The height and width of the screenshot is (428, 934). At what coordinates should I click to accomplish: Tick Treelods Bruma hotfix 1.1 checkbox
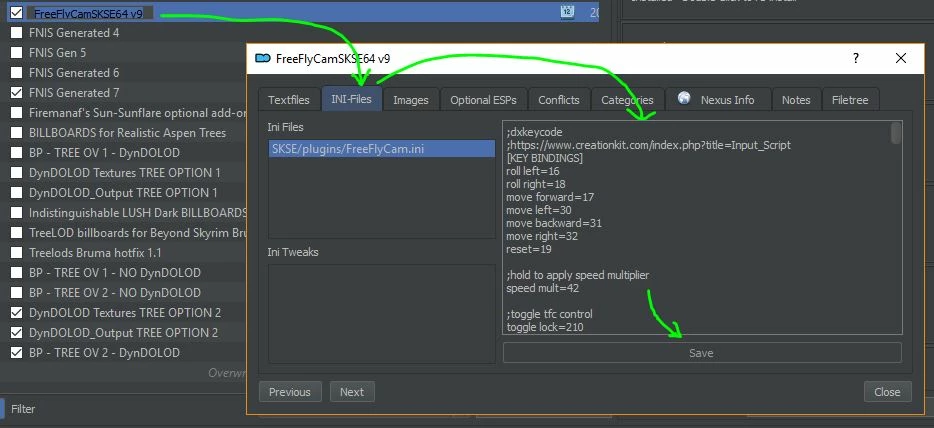click(x=17, y=253)
